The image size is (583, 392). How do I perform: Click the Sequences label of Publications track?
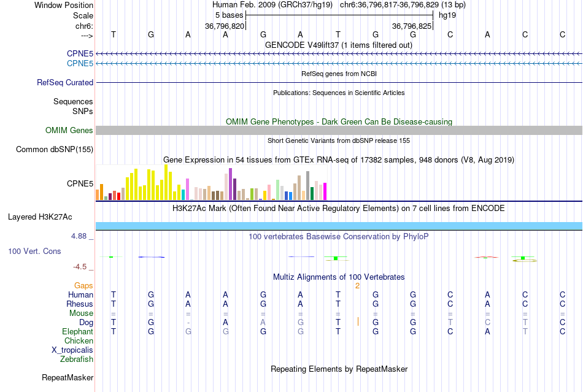click(x=73, y=101)
